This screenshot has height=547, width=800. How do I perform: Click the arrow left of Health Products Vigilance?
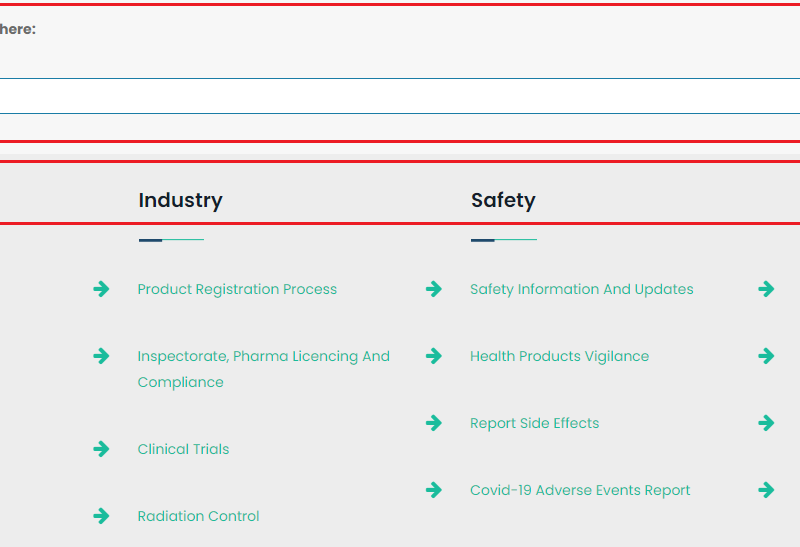coord(434,356)
